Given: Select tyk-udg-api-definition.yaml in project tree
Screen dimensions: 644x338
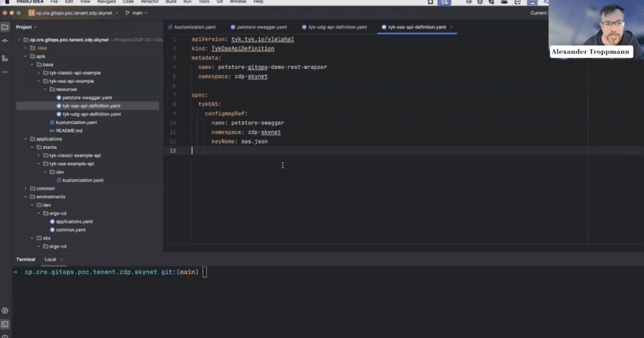Looking at the screenshot, I should coord(92,115).
